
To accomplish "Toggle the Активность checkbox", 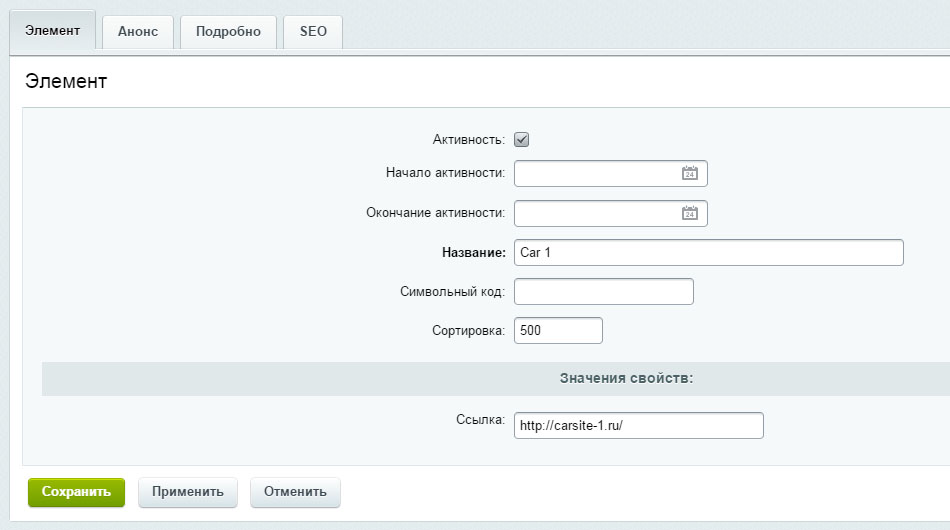I will 521,140.
